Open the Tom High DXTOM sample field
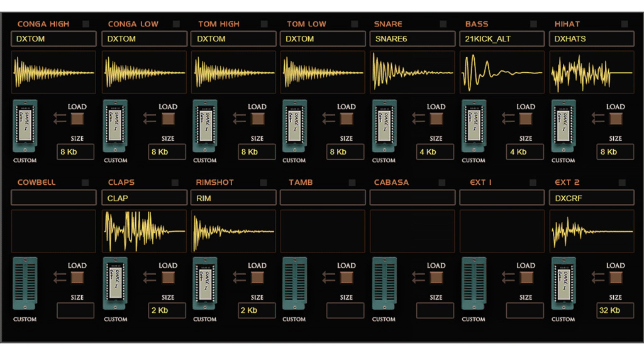 (x=233, y=39)
